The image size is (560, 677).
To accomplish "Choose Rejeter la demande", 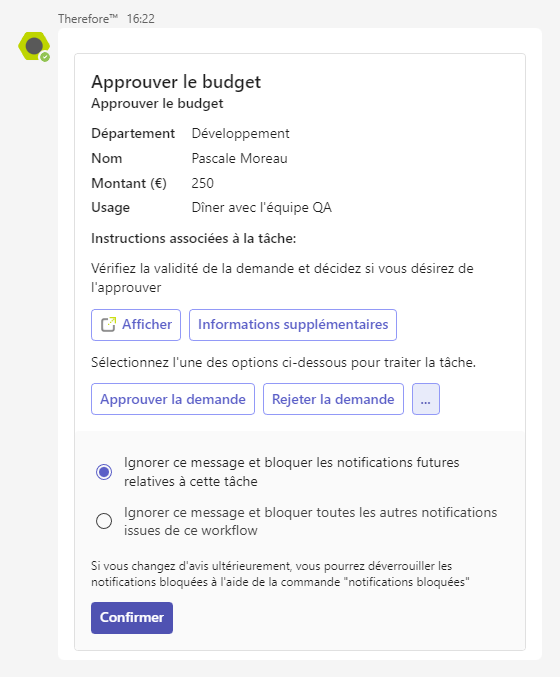I will [333, 399].
